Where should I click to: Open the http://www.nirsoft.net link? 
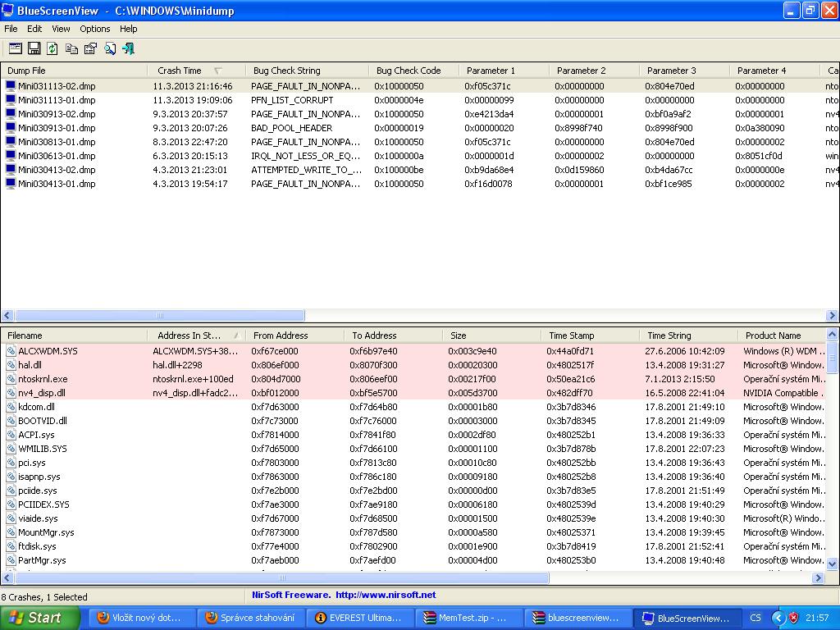[x=386, y=595]
